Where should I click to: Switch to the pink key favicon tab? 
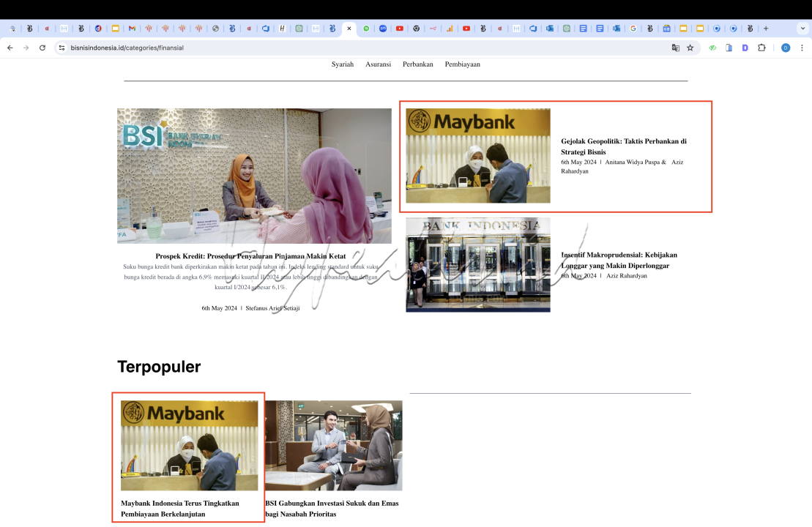[x=433, y=29]
